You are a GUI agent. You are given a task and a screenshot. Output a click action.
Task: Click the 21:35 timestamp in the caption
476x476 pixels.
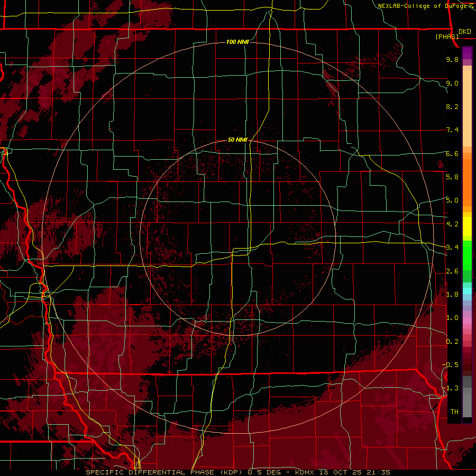(378, 472)
